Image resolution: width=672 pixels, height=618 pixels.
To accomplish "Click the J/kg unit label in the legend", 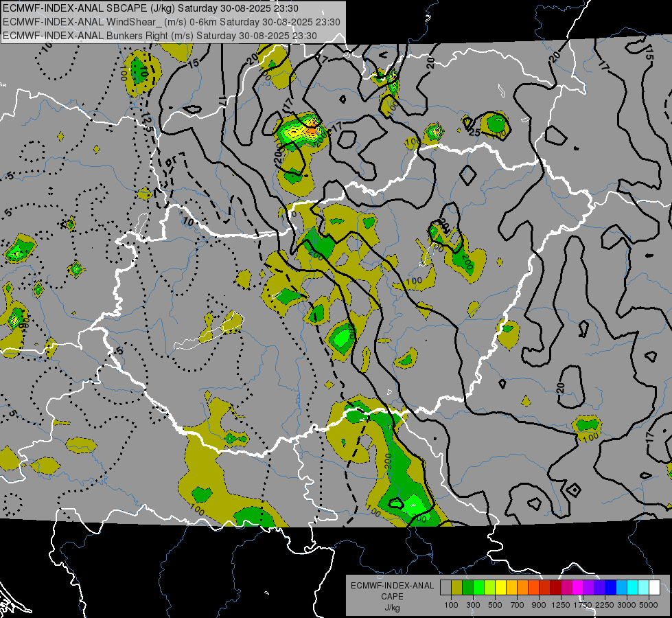I will point(392,608).
